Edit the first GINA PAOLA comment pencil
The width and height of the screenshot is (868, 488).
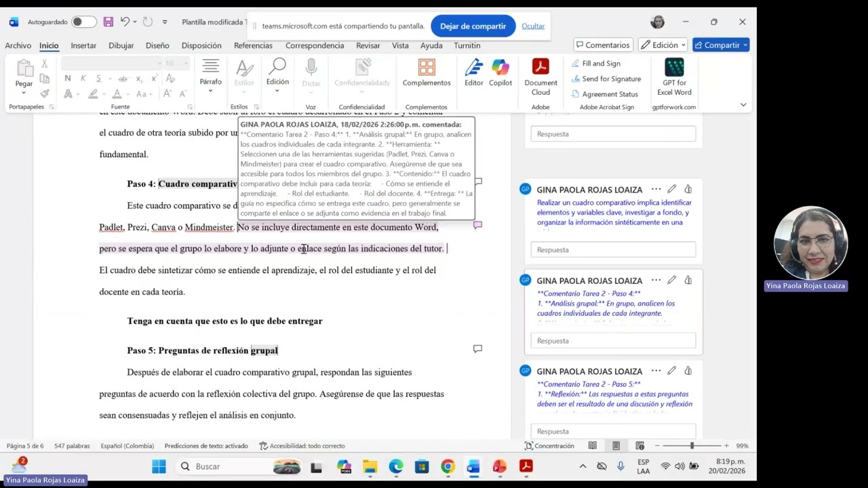(671, 189)
